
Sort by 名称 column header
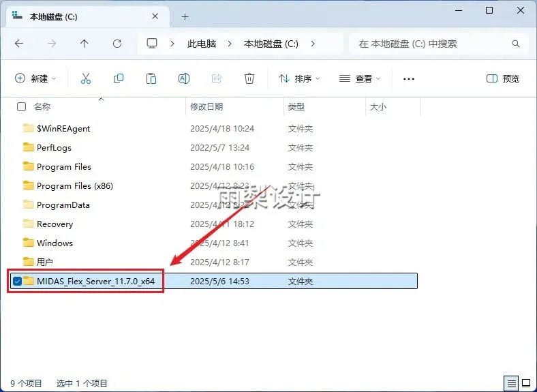pos(42,107)
